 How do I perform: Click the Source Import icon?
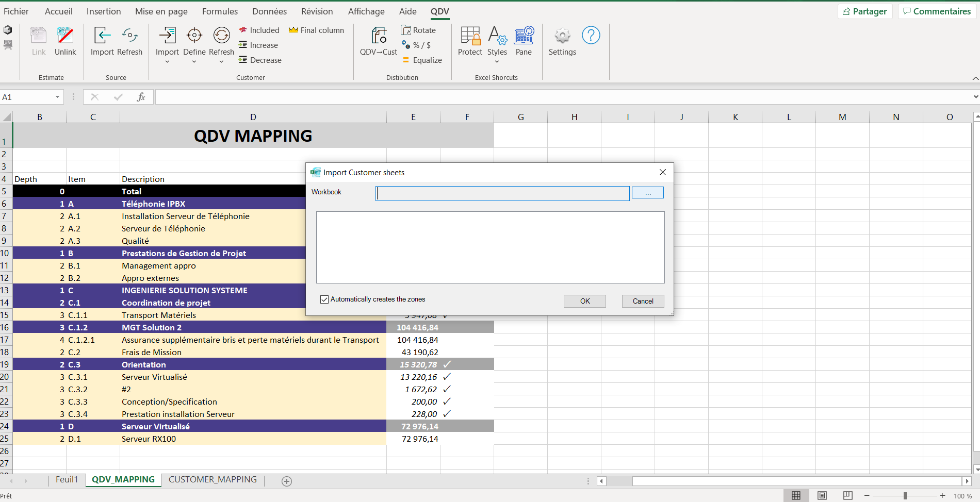point(102,35)
